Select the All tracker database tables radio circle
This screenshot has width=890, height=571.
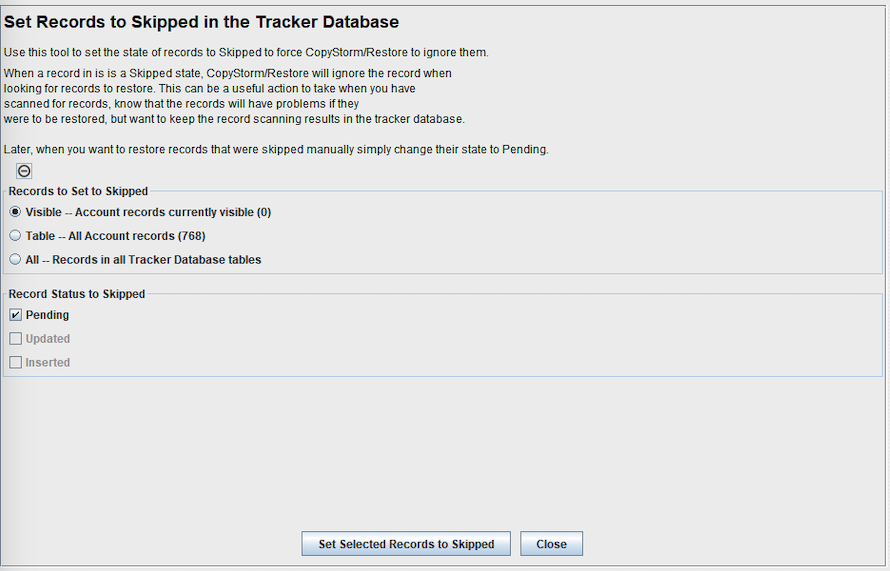15,259
